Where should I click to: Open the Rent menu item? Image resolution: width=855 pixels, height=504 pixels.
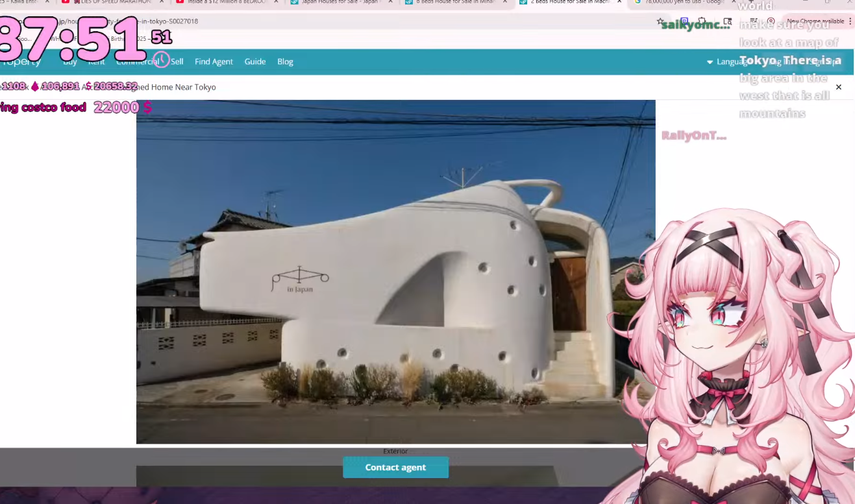pos(97,62)
